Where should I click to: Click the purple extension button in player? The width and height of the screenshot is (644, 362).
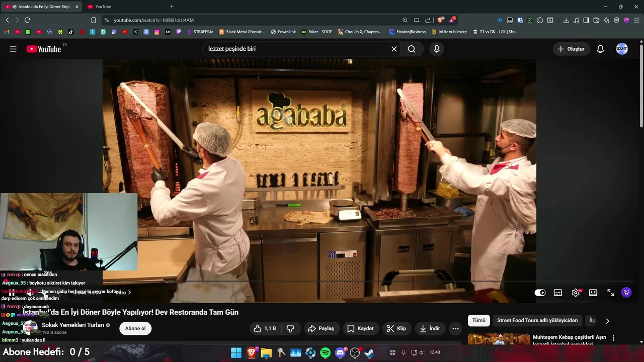[626, 293]
